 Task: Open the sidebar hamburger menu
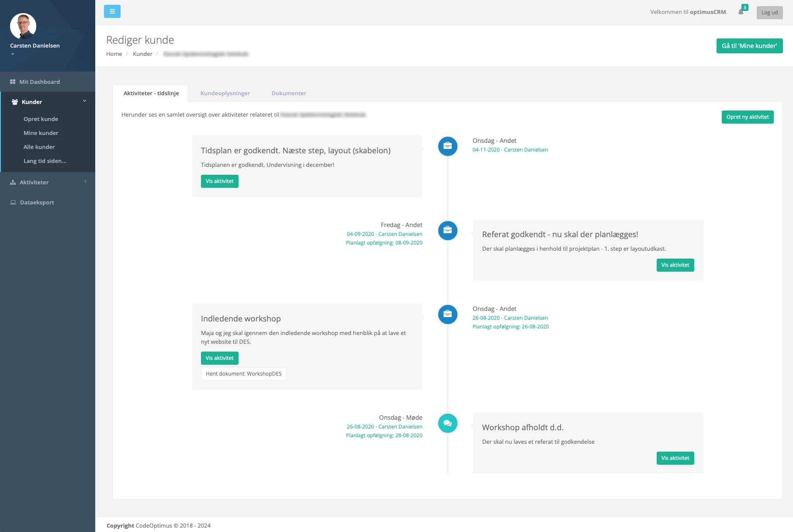tap(112, 11)
